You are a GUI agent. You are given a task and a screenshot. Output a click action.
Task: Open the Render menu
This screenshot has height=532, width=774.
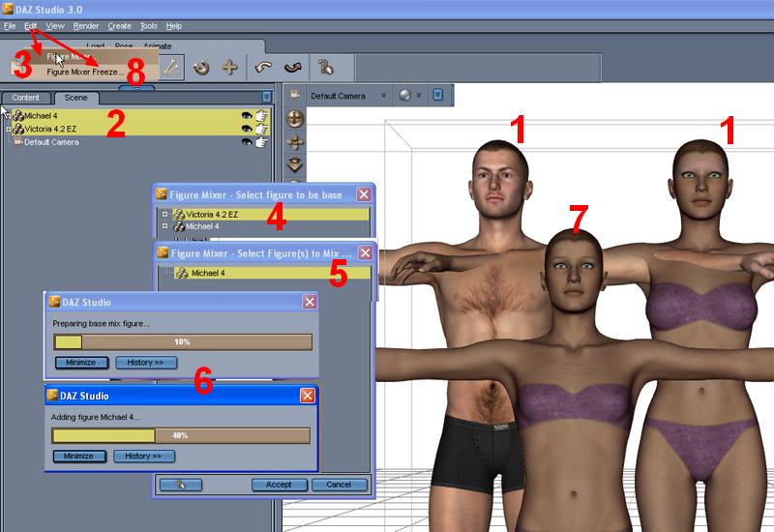(86, 26)
